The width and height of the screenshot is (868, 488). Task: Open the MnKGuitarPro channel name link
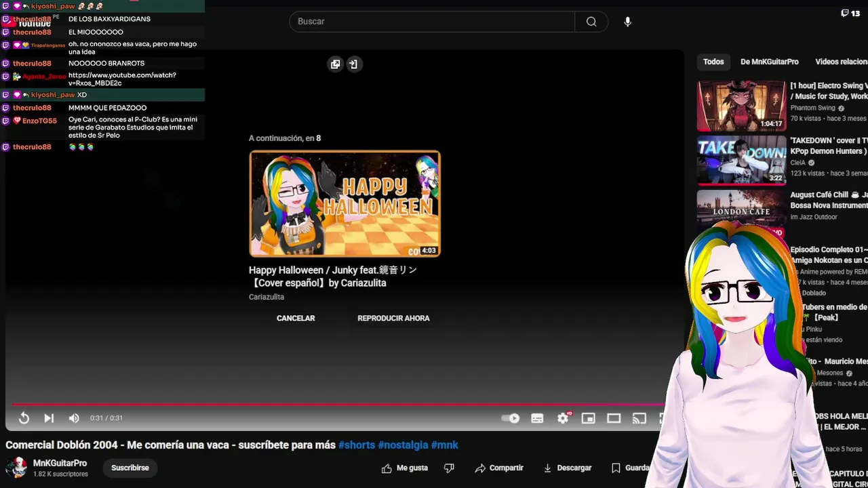pyautogui.click(x=60, y=463)
